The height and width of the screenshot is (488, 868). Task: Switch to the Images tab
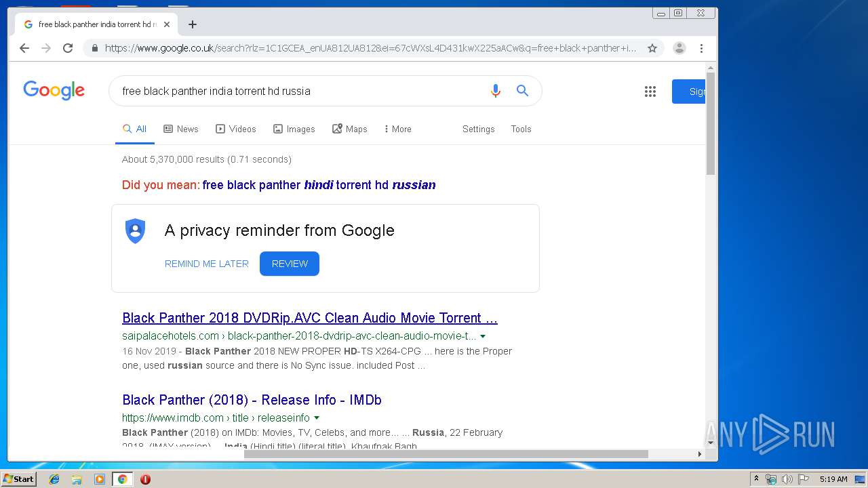pyautogui.click(x=294, y=129)
